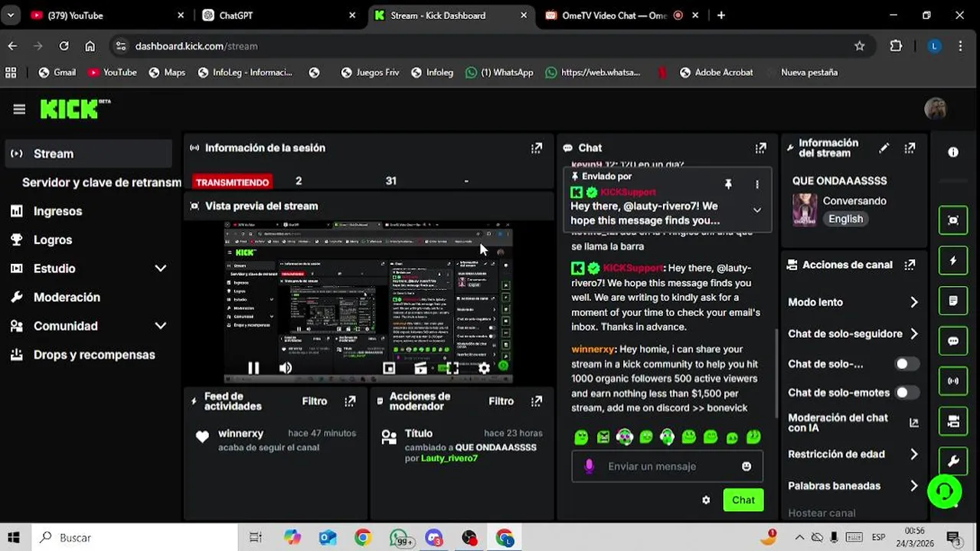Pop out the Feed de actividades panel

[350, 401]
